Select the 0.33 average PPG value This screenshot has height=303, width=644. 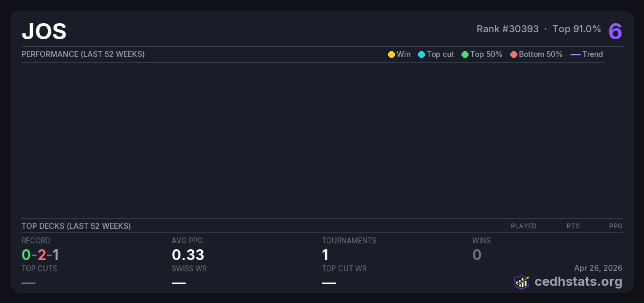[188, 255]
